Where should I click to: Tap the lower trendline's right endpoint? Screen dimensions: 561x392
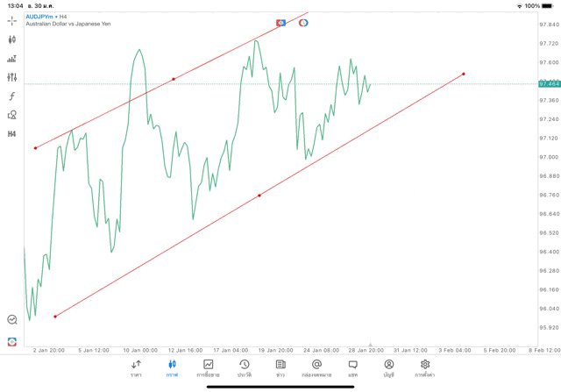tap(463, 74)
